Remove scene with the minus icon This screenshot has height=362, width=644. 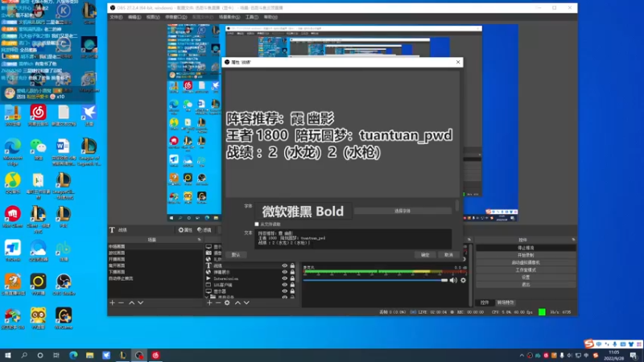122,303
